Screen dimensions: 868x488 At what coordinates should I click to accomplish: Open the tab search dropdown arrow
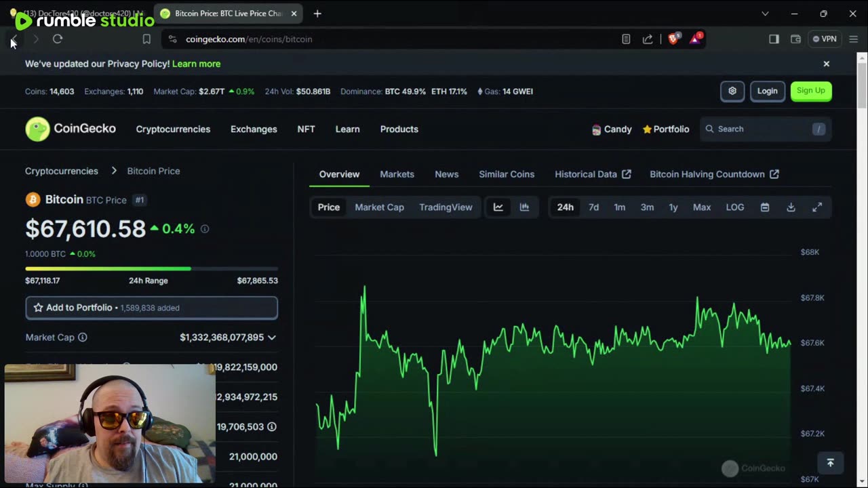(x=765, y=14)
